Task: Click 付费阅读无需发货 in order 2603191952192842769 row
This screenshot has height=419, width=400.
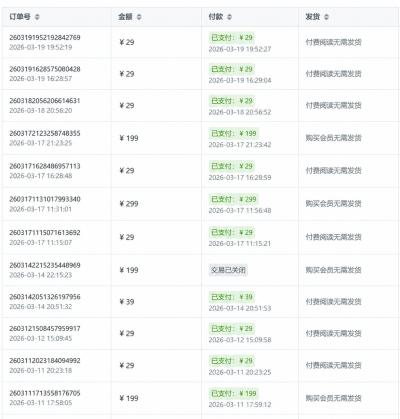Action: (x=334, y=42)
